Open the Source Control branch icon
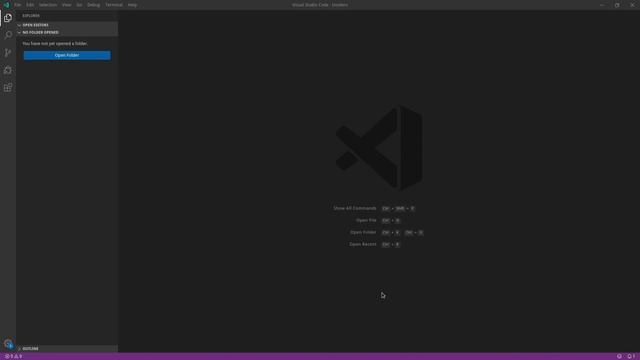 [8, 53]
